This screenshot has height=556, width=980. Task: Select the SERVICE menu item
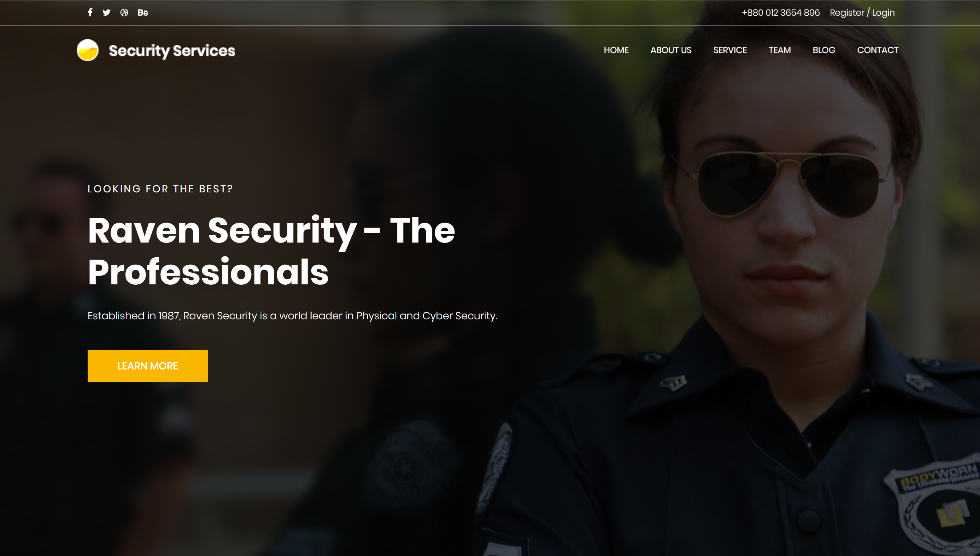tap(729, 50)
